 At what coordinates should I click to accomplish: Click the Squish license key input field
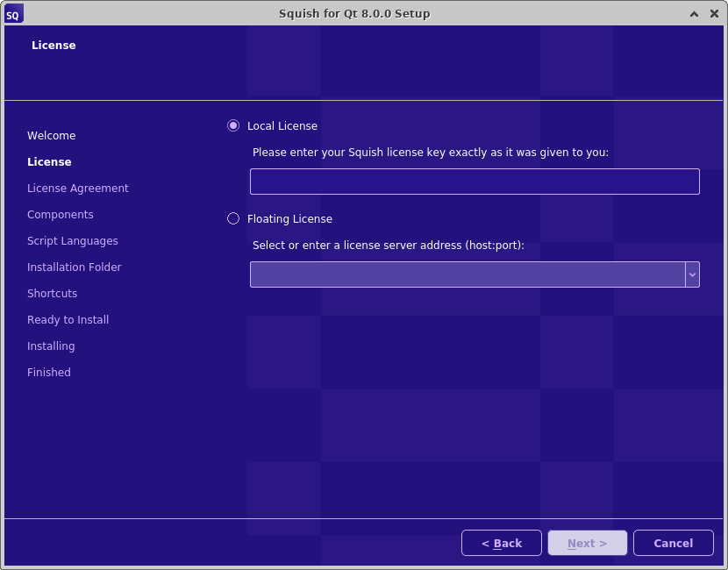474,181
